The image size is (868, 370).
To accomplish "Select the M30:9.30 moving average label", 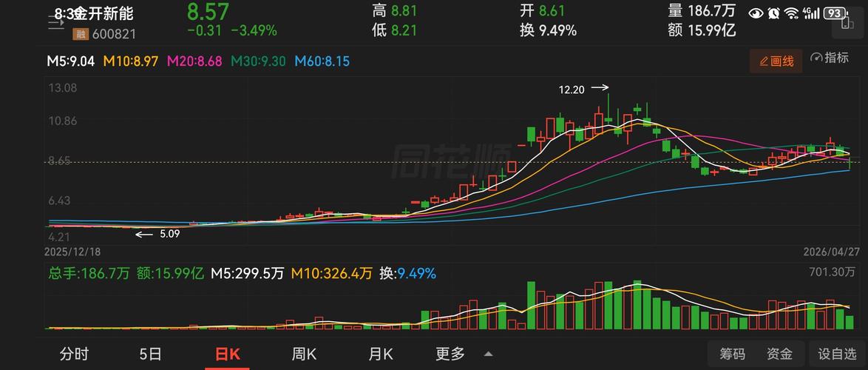I will [259, 61].
